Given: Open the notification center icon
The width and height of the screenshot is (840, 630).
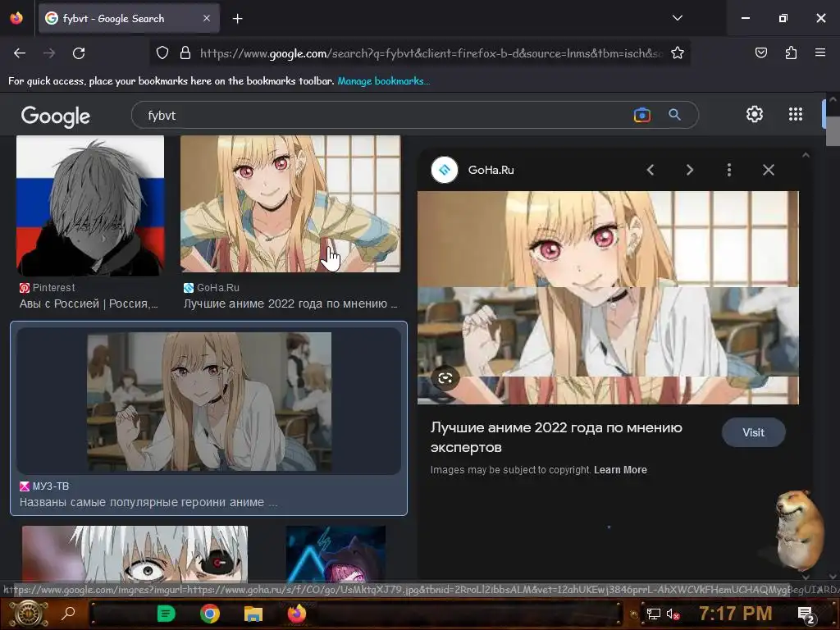Looking at the screenshot, I should point(806,614).
